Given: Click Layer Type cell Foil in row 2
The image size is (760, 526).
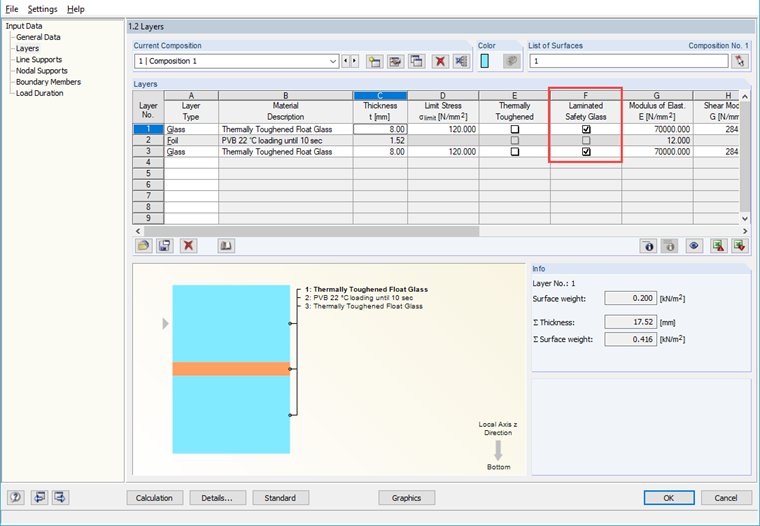Looking at the screenshot, I should 191,141.
